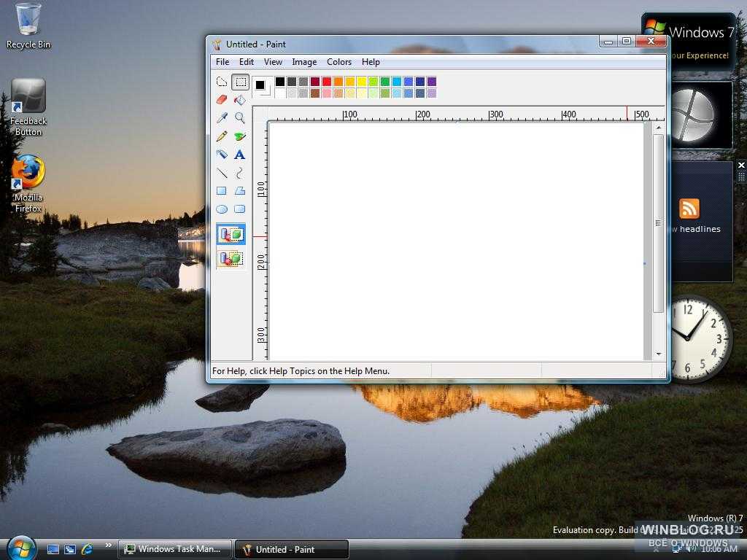Select the rectangular Select tool
The width and height of the screenshot is (747, 560).
[240, 82]
